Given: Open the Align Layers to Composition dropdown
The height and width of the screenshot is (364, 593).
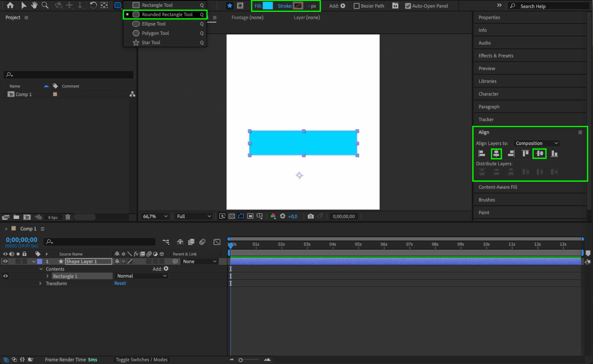Looking at the screenshot, I should pyautogui.click(x=536, y=143).
